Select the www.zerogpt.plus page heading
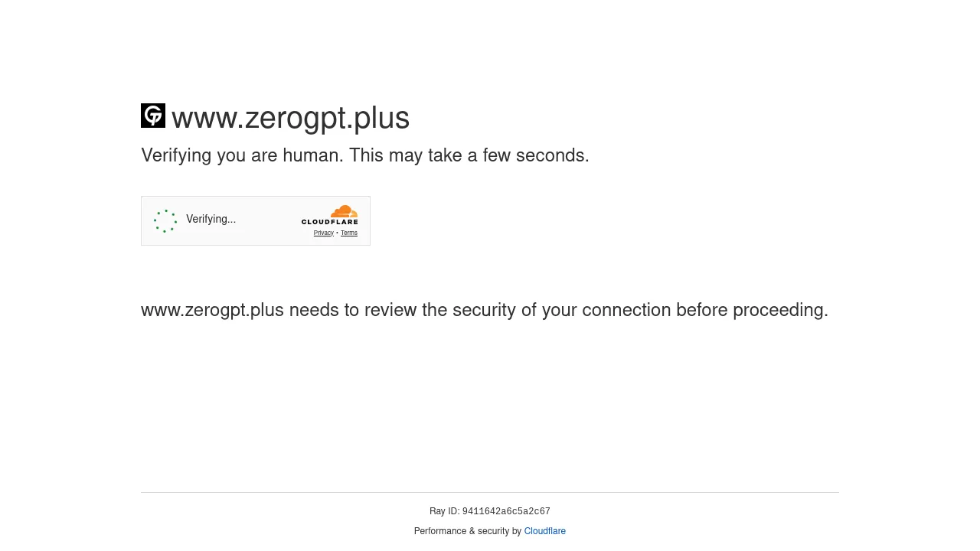 [x=290, y=118]
